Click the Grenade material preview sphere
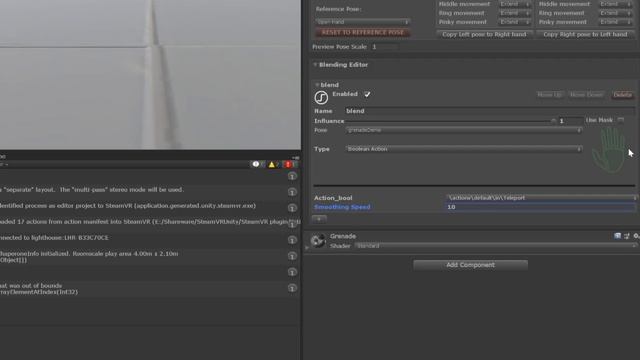 click(318, 240)
